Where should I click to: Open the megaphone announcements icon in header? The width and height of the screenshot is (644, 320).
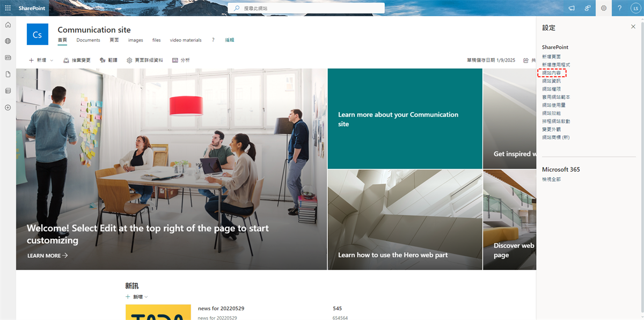[x=572, y=8]
